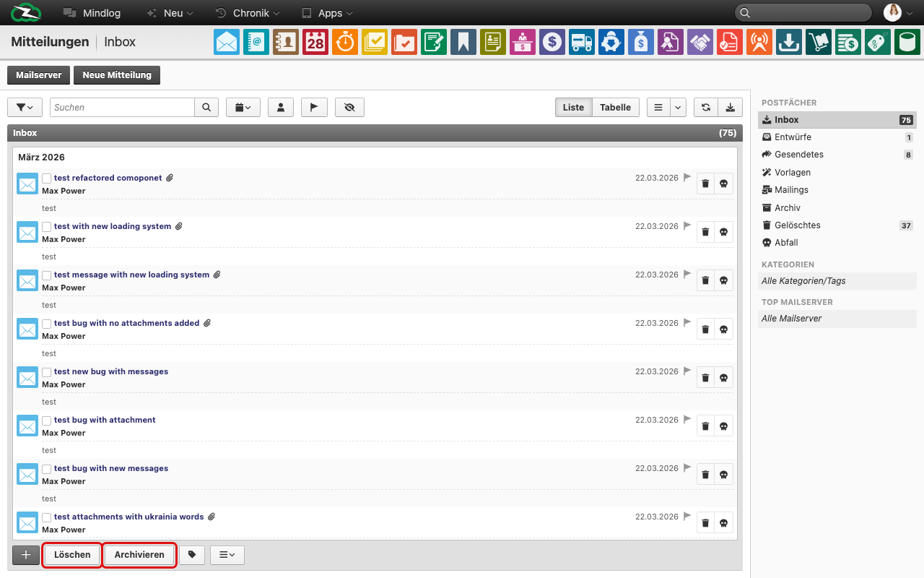924x578 pixels.
Task: Delete 'test refactored comoponet' via trash icon
Action: (705, 184)
